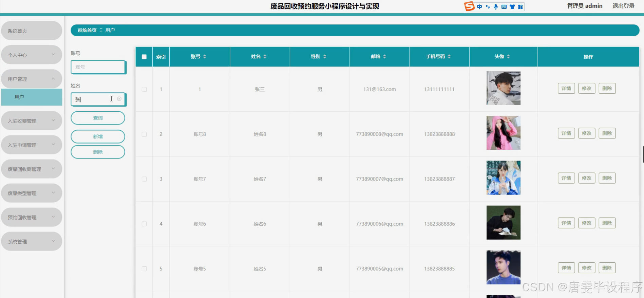The image size is (644, 298).
Task: Sort the table by the 性别 column arrows
Action: pyautogui.click(x=325, y=57)
